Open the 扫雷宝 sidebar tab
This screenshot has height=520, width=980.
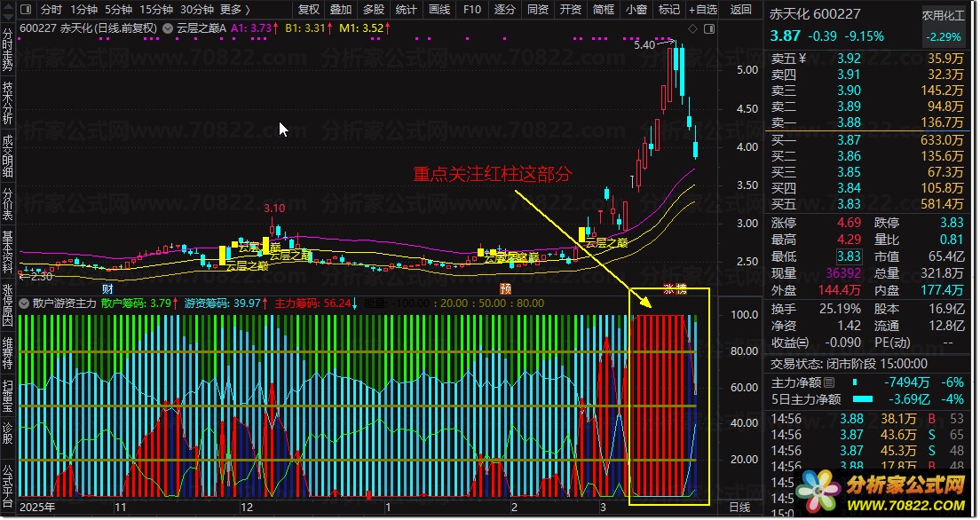click(7, 396)
